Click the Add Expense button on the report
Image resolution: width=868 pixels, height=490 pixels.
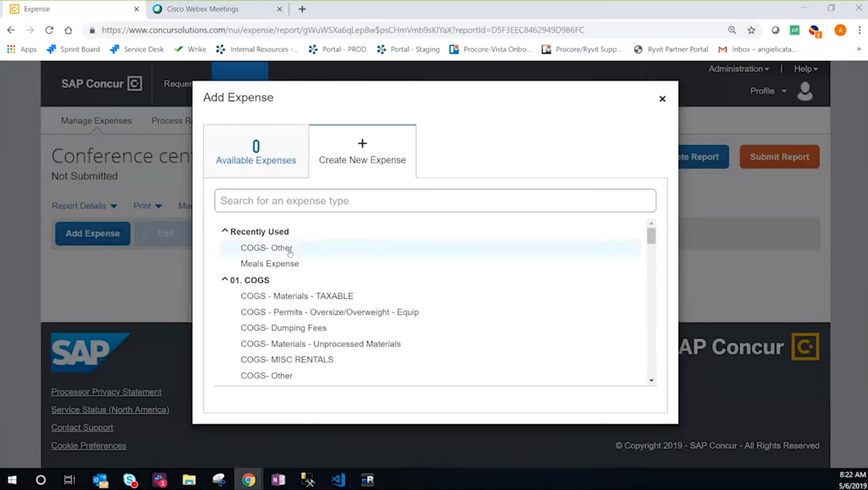(92, 233)
